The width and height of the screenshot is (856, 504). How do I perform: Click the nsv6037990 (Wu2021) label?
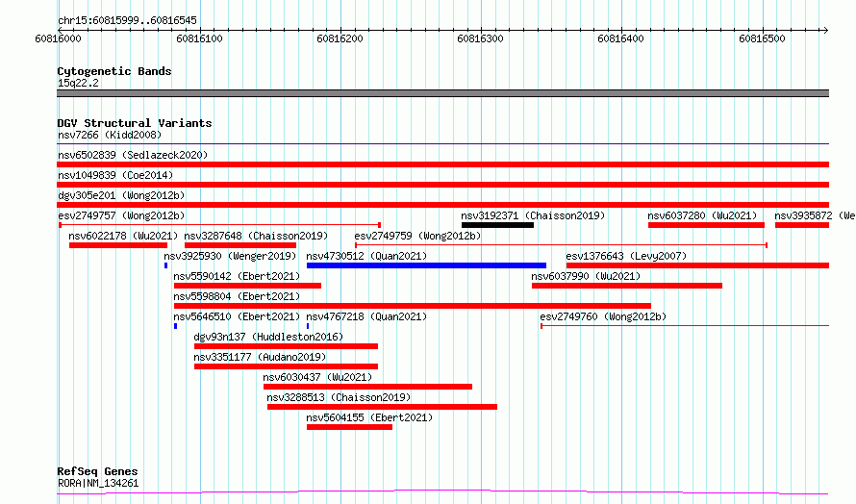coord(586,276)
